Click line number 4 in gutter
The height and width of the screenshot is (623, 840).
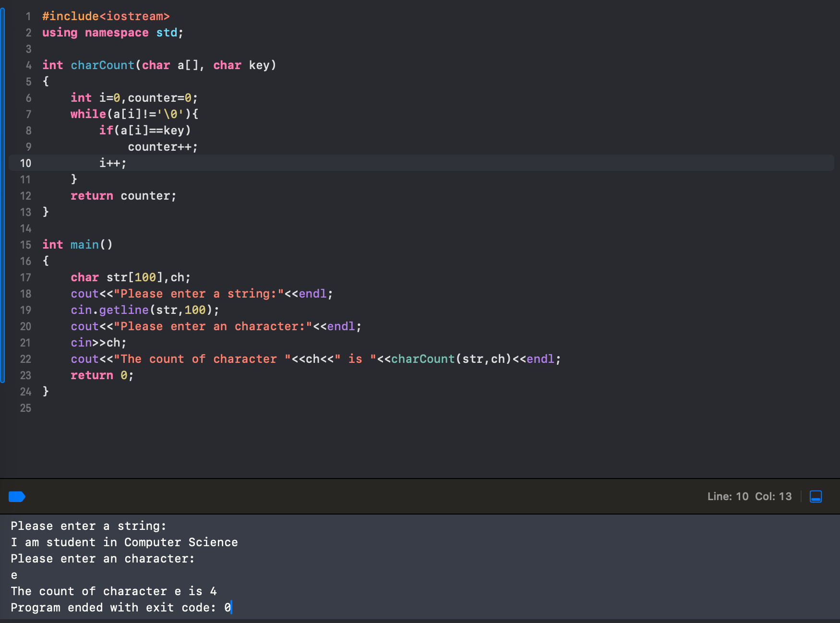(28, 65)
